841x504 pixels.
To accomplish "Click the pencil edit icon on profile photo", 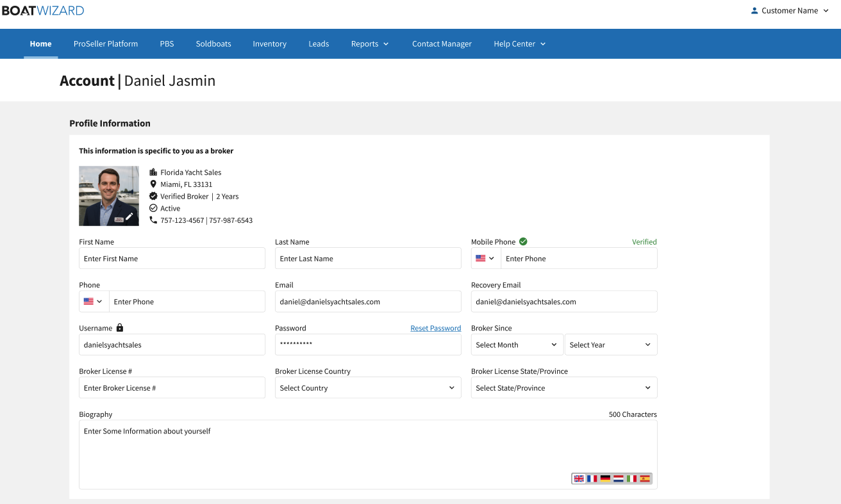I will 129,216.
